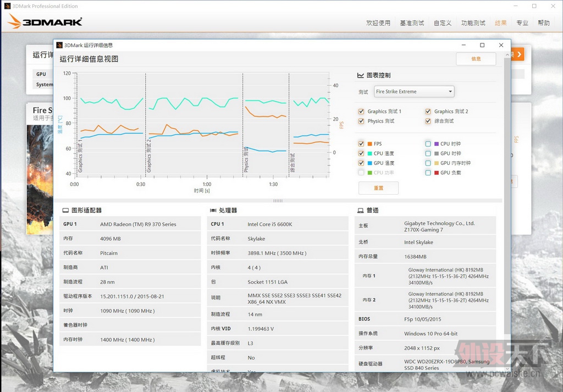
Task: Click the blue GPU 温度 color swatch
Action: click(x=369, y=163)
